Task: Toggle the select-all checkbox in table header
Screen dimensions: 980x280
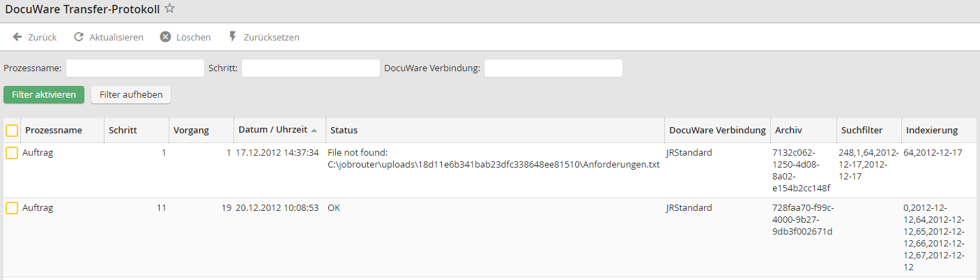Action: point(12,131)
